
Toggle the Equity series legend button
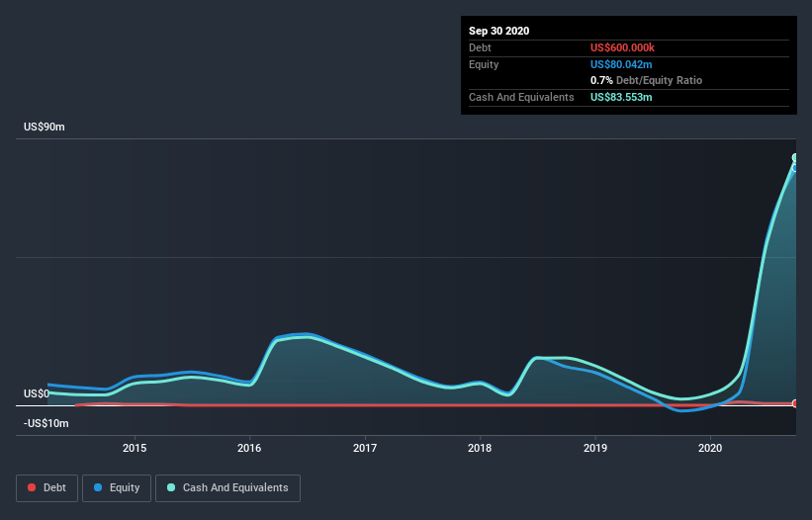117,488
